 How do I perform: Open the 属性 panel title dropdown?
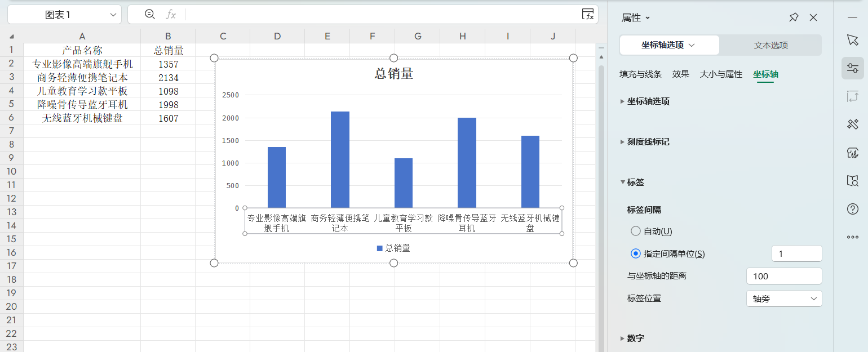click(635, 17)
